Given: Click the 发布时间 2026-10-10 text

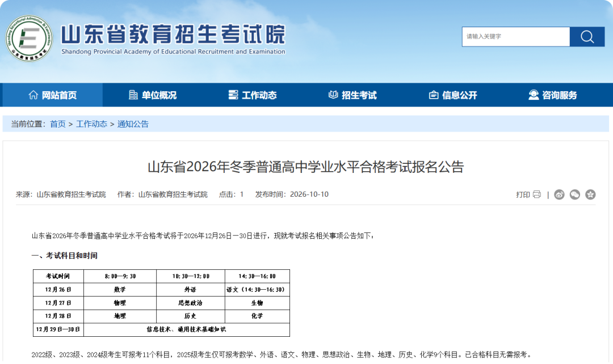Looking at the screenshot, I should tap(292, 194).
